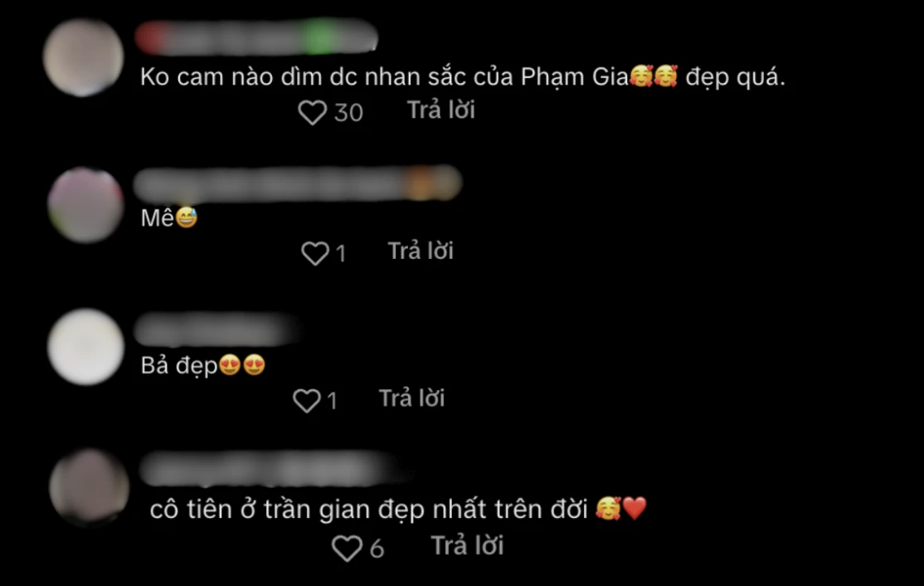
Task: Reply to the Phạm Gia comment
Action: tap(440, 110)
